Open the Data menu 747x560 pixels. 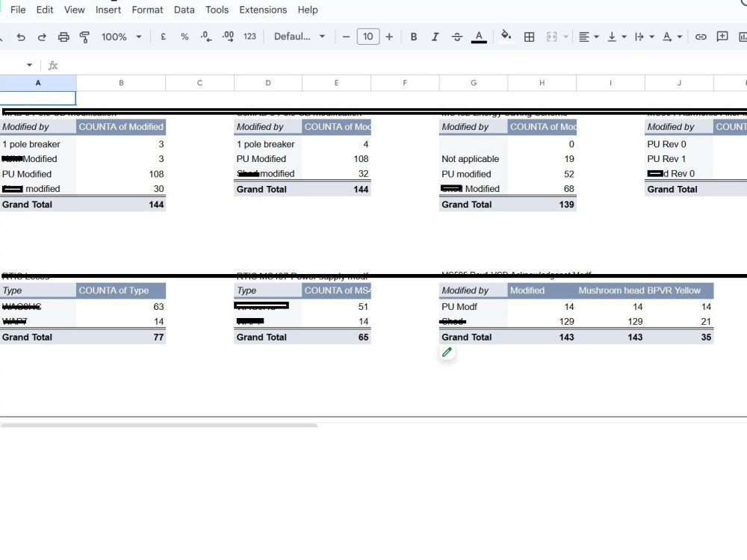coord(184,10)
